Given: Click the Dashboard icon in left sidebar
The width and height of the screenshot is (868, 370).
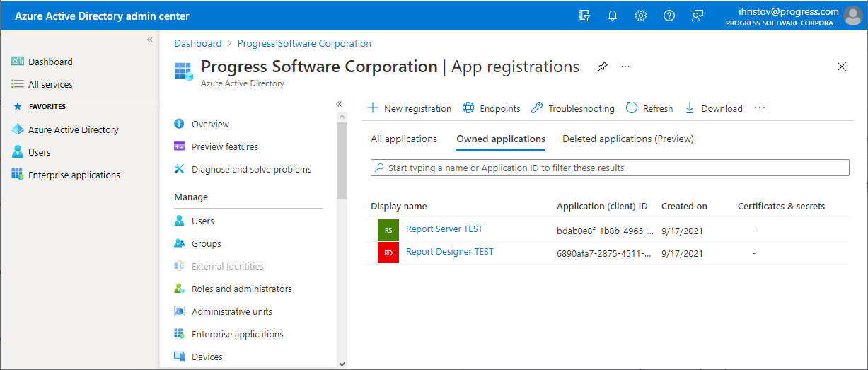Looking at the screenshot, I should tap(18, 62).
